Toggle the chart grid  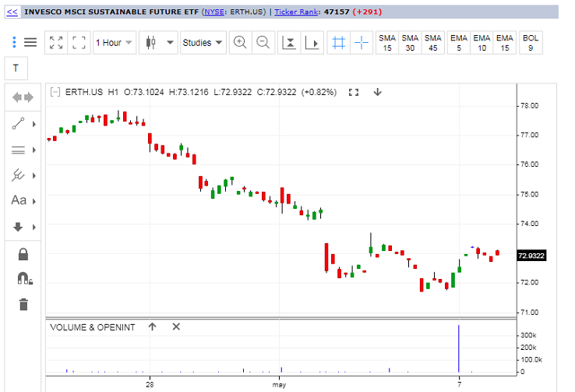(338, 43)
